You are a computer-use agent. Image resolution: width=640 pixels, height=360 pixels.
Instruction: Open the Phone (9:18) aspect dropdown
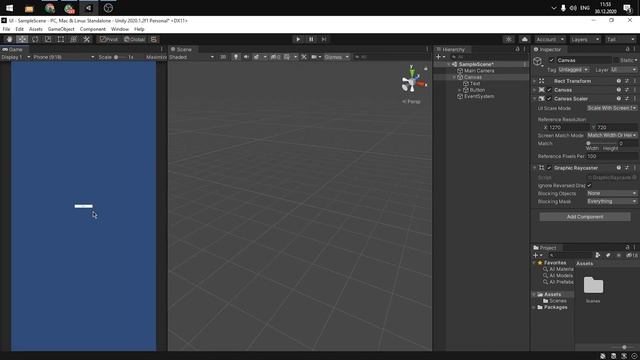pos(64,57)
